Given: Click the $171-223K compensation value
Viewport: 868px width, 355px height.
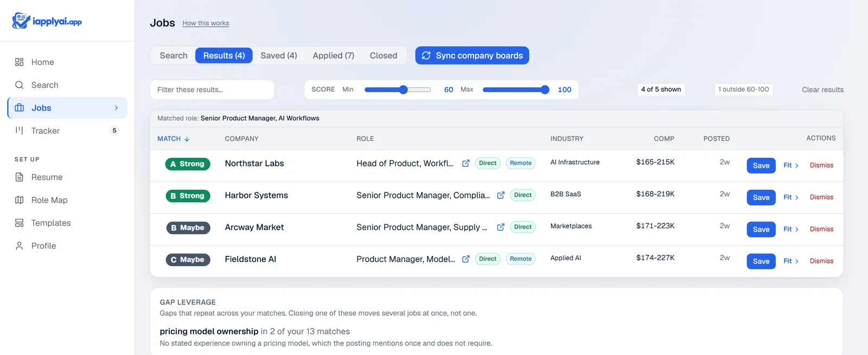Looking at the screenshot, I should click(x=655, y=226).
